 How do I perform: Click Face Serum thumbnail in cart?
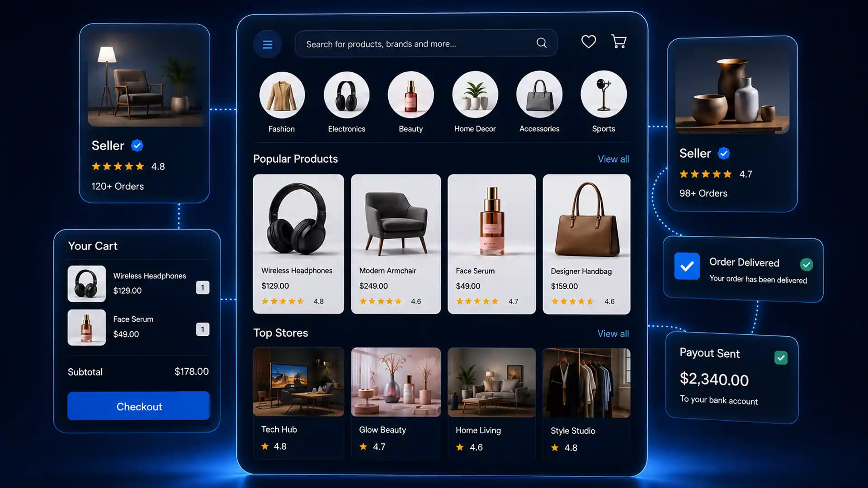[87, 328]
